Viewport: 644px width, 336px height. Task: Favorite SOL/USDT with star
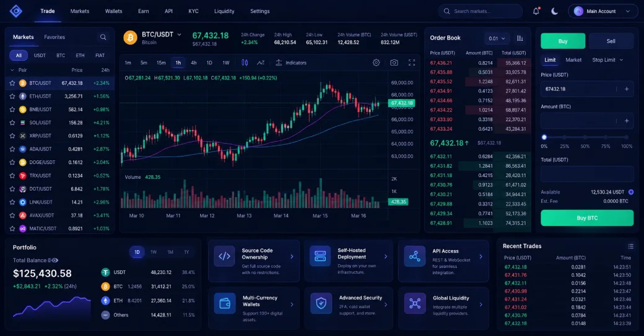(12, 123)
